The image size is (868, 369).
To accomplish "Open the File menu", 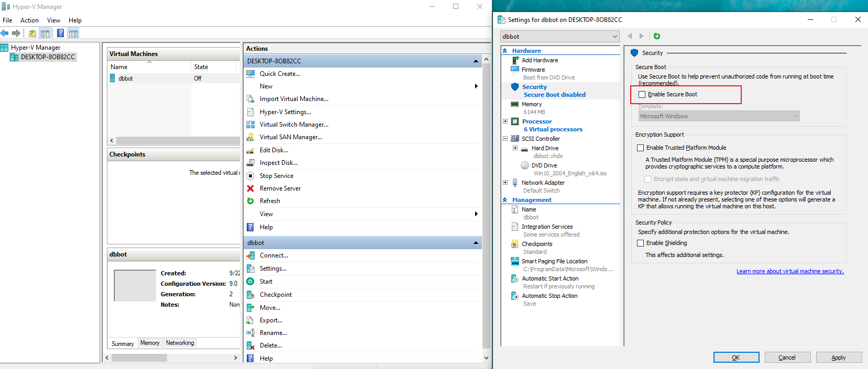I will (7, 20).
